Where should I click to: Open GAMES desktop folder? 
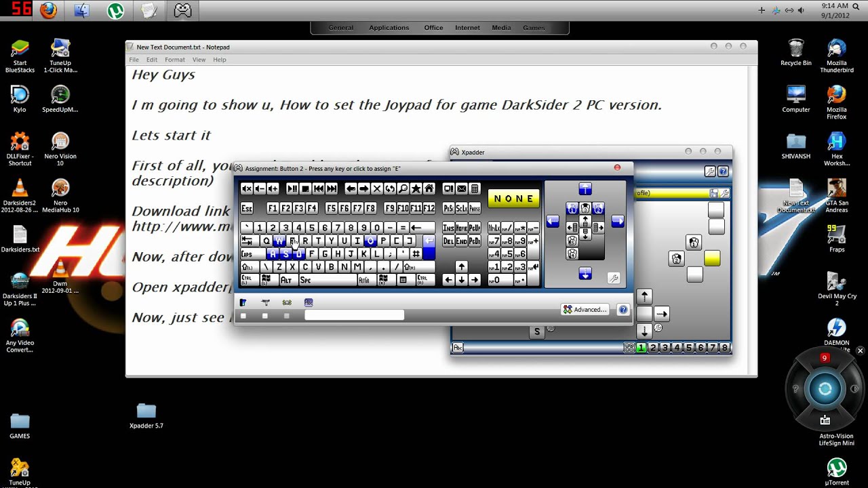20,426
